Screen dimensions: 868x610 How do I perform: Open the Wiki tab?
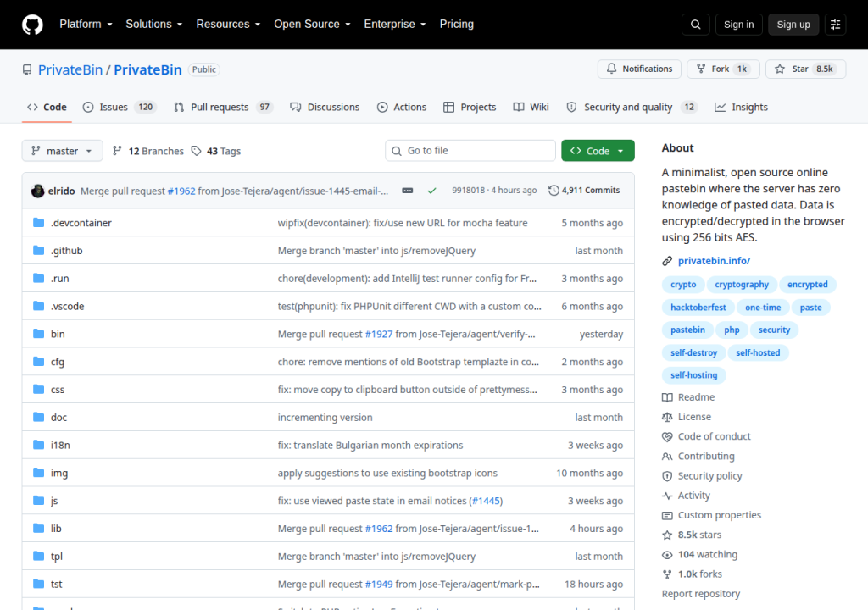[531, 107]
